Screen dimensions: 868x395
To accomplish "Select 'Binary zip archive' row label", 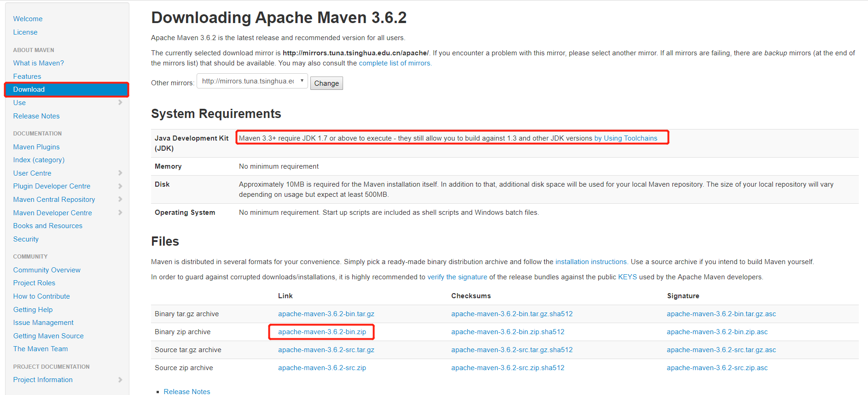I will [x=182, y=332].
